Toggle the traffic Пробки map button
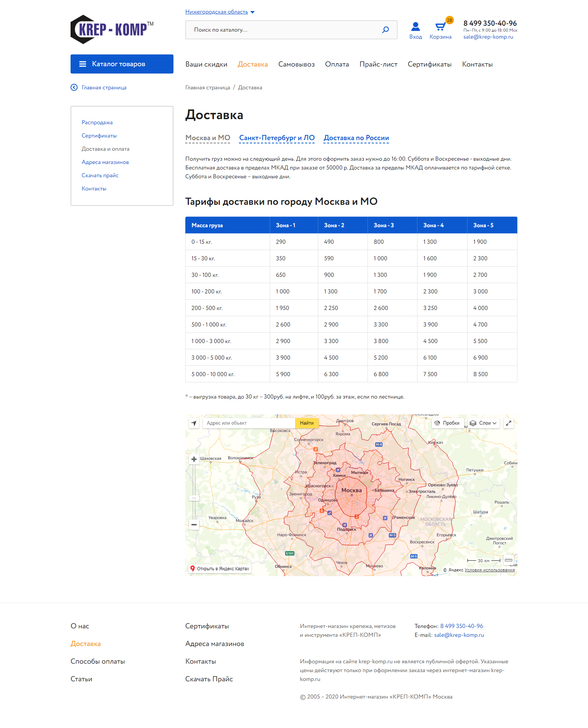Image resolution: width=588 pixels, height=728 pixels. tap(448, 423)
